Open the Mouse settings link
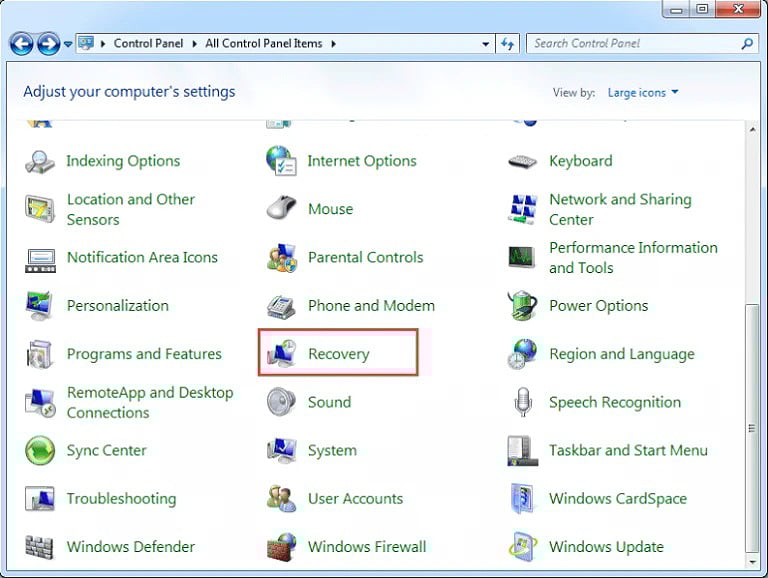Image resolution: width=768 pixels, height=578 pixels. point(331,209)
